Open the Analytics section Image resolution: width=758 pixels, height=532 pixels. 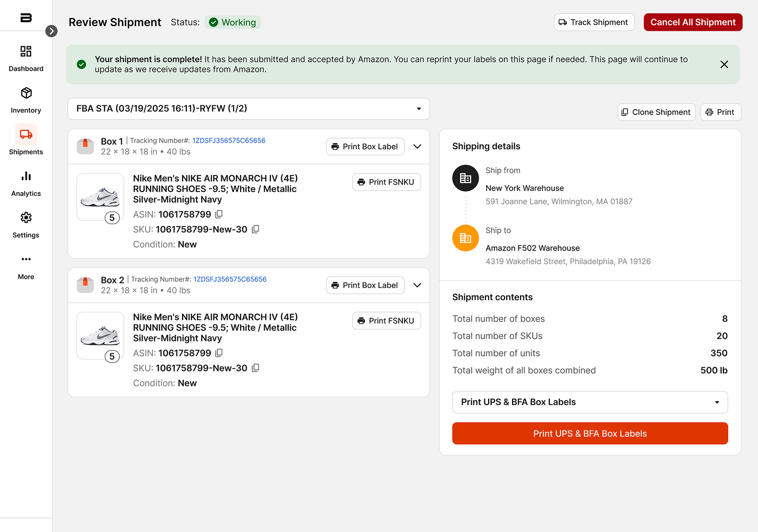tap(26, 184)
